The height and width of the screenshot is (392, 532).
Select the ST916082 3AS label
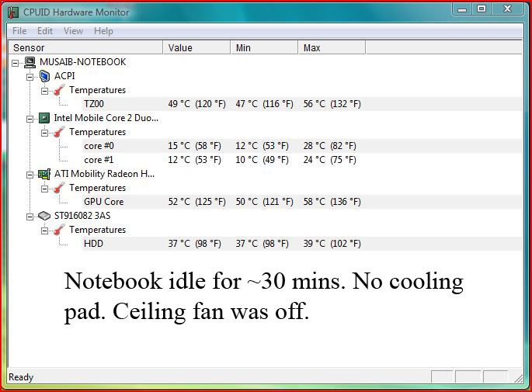82,216
